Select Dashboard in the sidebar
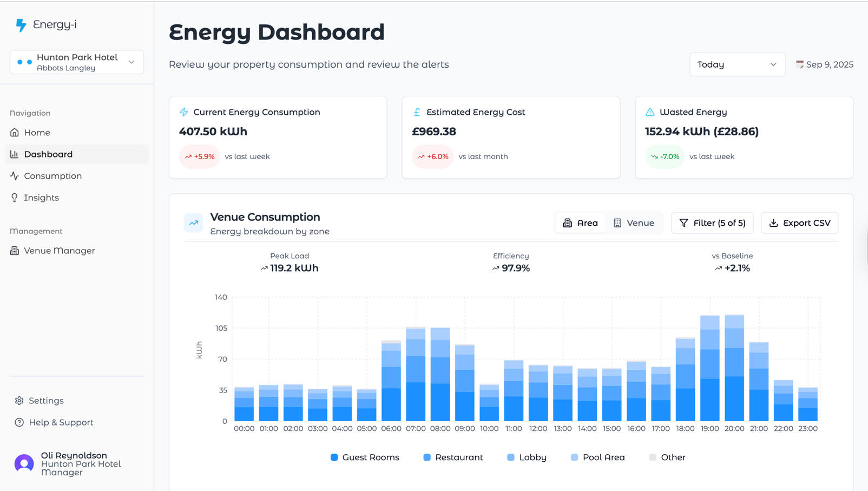This screenshot has width=868, height=491. [x=48, y=154]
